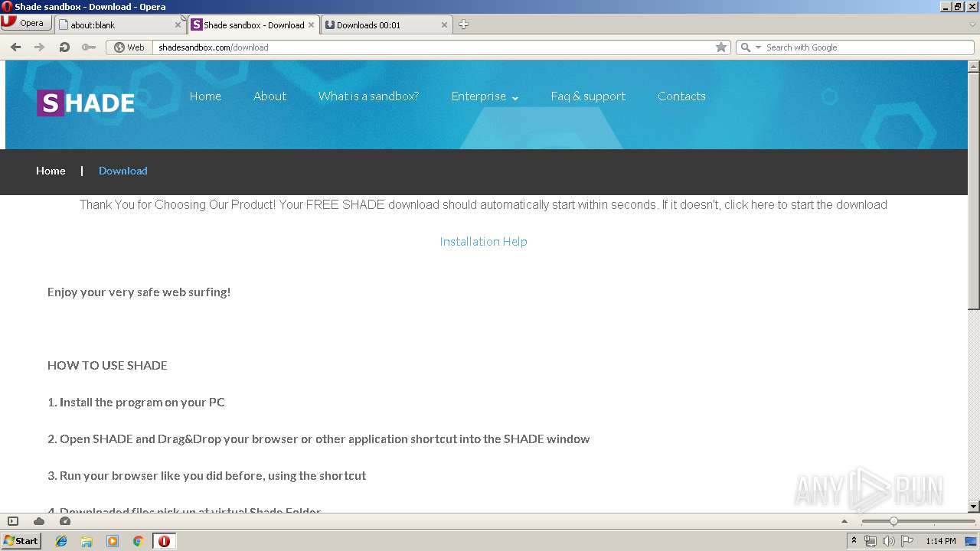Open the Installation Help link
The image size is (980, 551).
point(483,242)
